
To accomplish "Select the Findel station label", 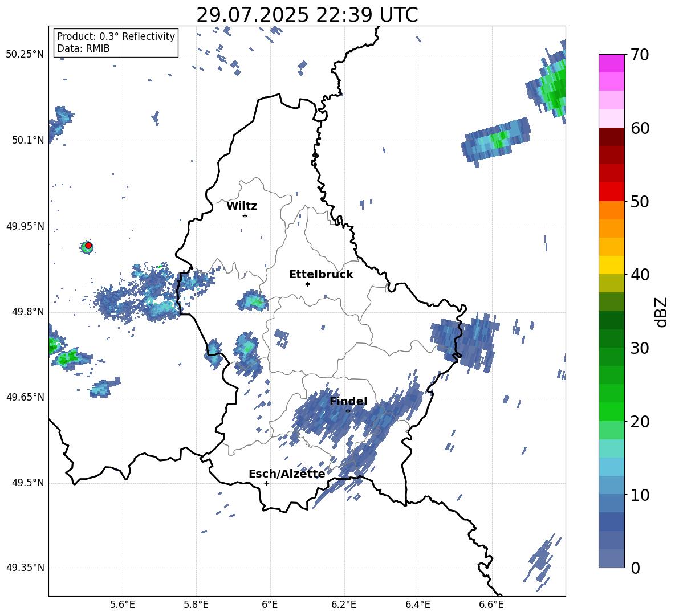I will [348, 401].
